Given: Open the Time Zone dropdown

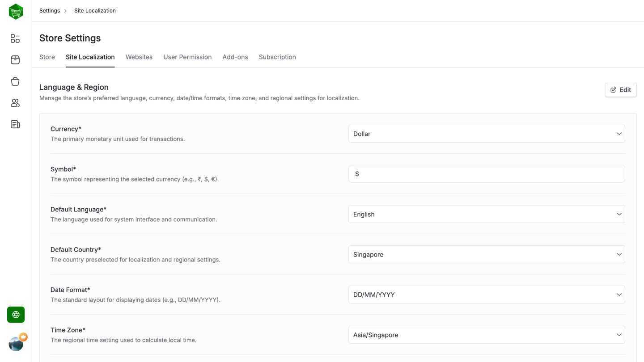Looking at the screenshot, I should click(x=487, y=334).
